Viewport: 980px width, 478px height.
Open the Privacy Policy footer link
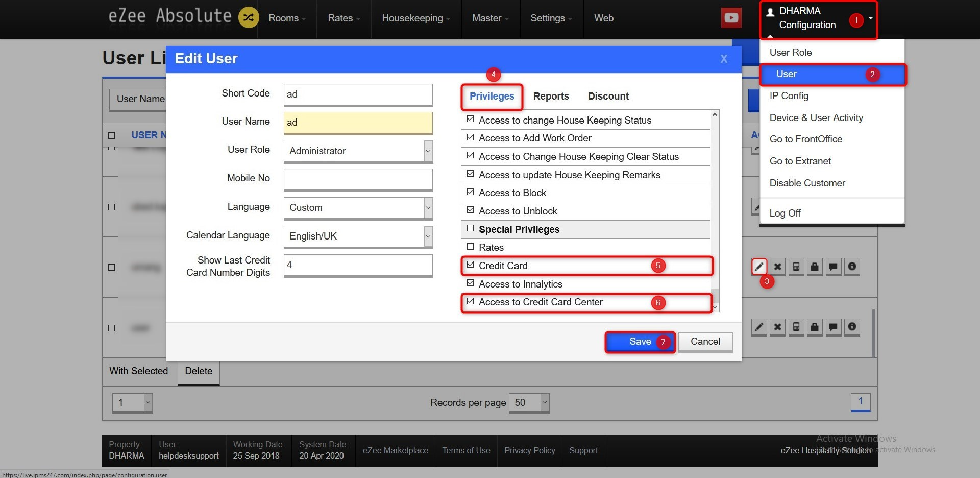tap(530, 451)
